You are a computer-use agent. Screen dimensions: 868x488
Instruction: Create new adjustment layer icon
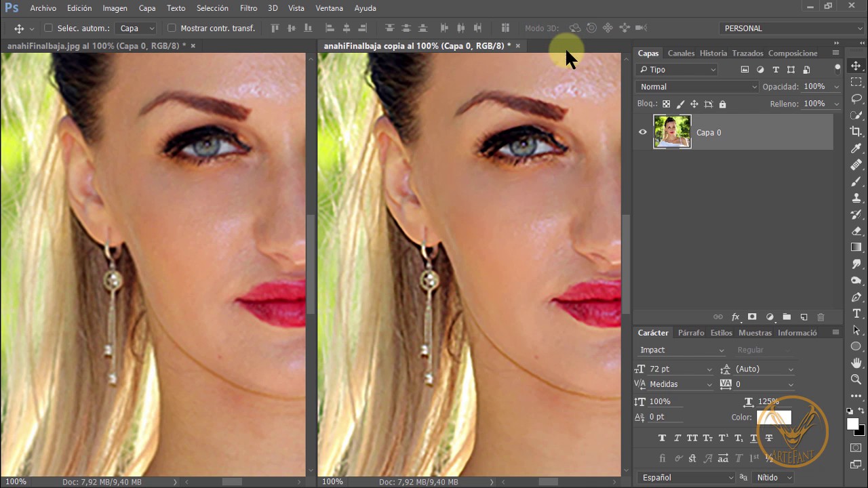pyautogui.click(x=770, y=317)
